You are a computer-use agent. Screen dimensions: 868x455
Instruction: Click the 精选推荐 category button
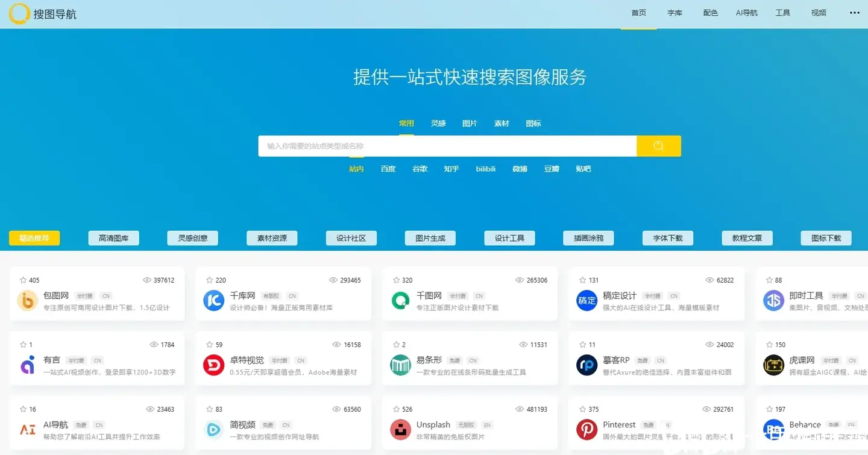34,238
